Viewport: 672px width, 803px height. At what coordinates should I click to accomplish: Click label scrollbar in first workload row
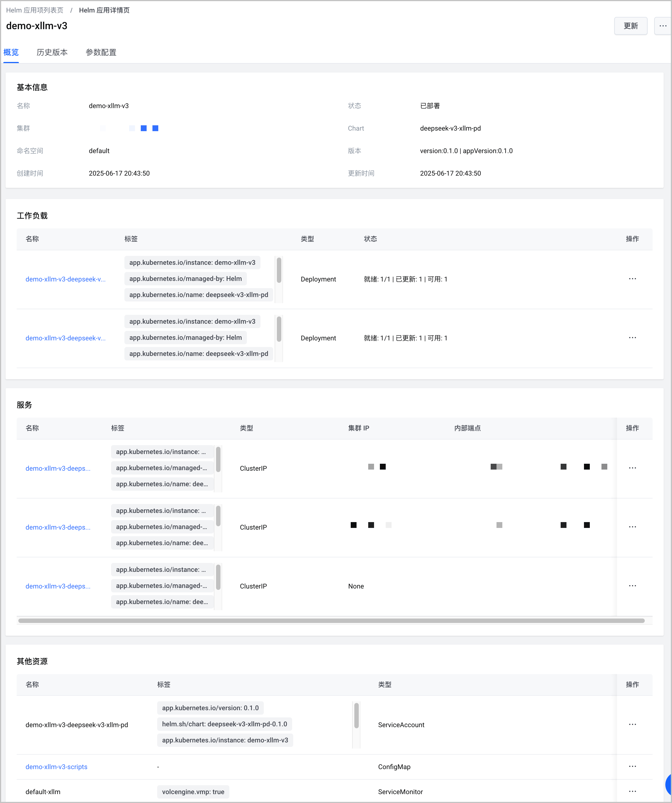click(x=279, y=270)
